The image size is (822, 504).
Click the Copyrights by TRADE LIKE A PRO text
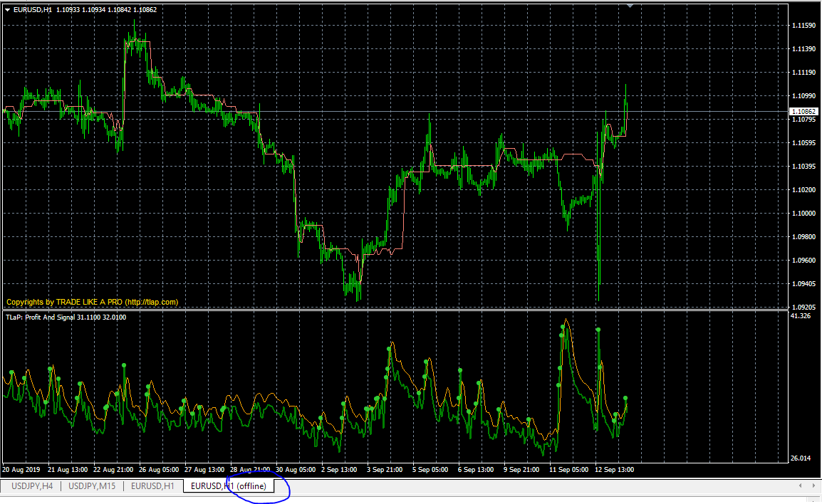click(x=92, y=302)
